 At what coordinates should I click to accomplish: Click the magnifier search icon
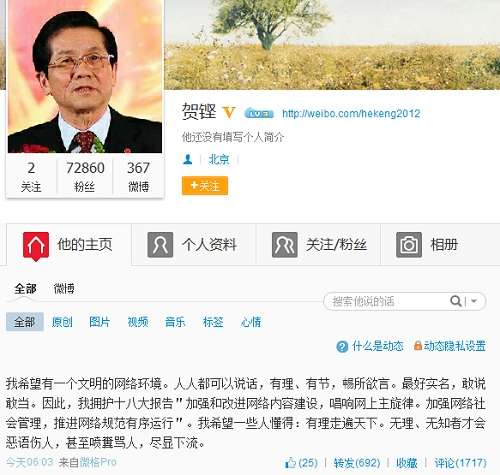pyautogui.click(x=455, y=301)
